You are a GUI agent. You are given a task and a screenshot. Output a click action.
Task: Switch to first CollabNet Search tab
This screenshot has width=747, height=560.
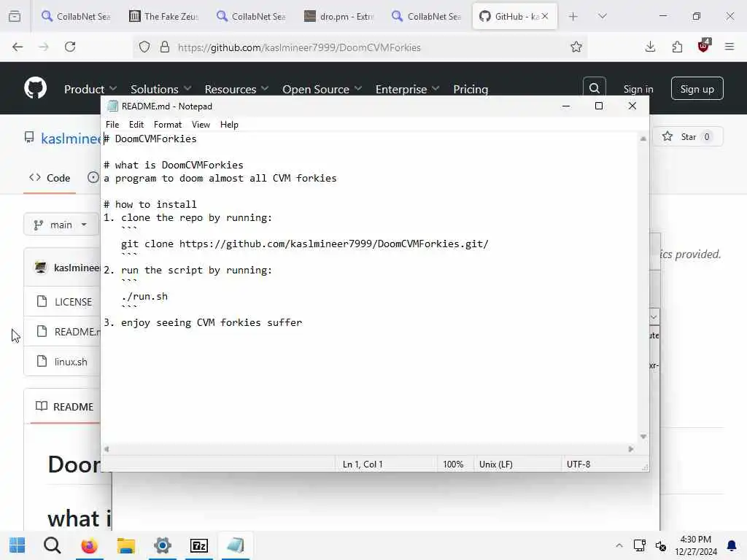click(76, 16)
